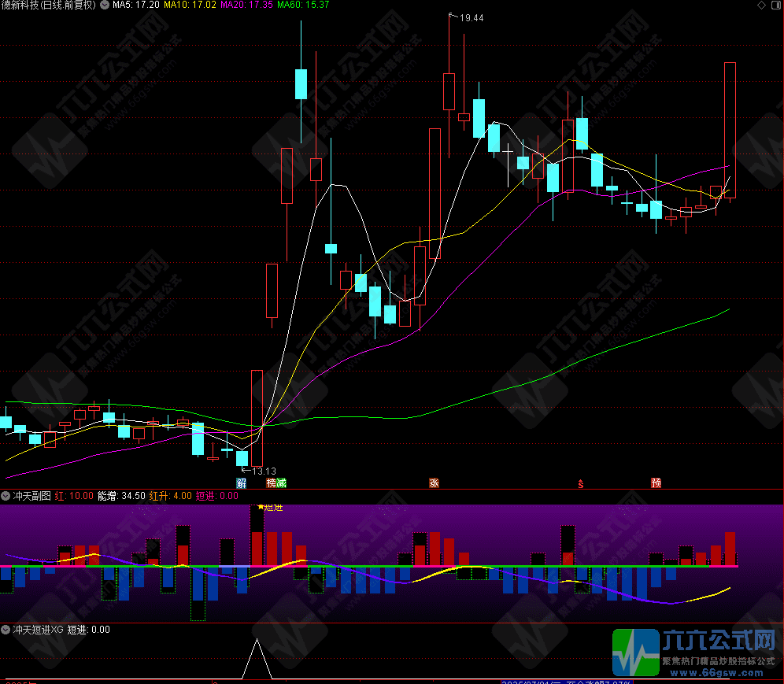
Task: Click the diamond icon at top right
Action: click(761, 5)
